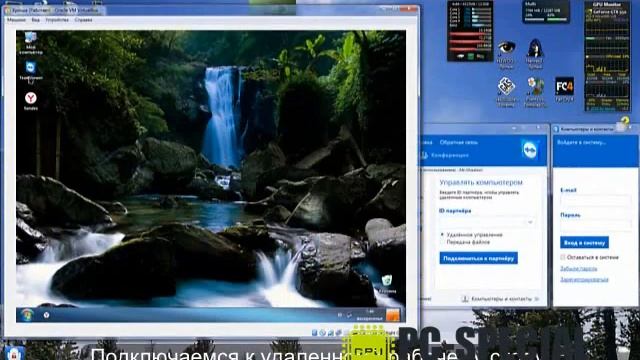This screenshot has height=360, width=640.
Task: Select the Recycle Bin icon in the VM
Action: pos(387,284)
